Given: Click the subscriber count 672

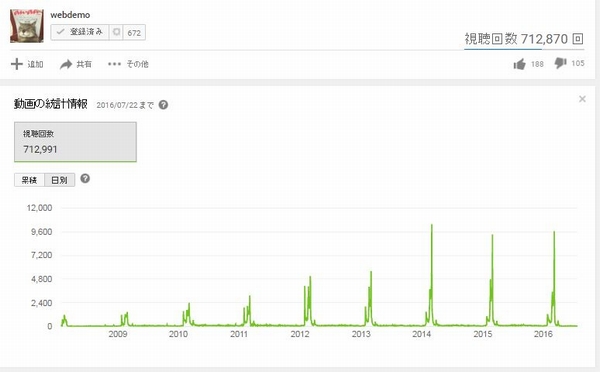Looking at the screenshot, I should pyautogui.click(x=134, y=33).
